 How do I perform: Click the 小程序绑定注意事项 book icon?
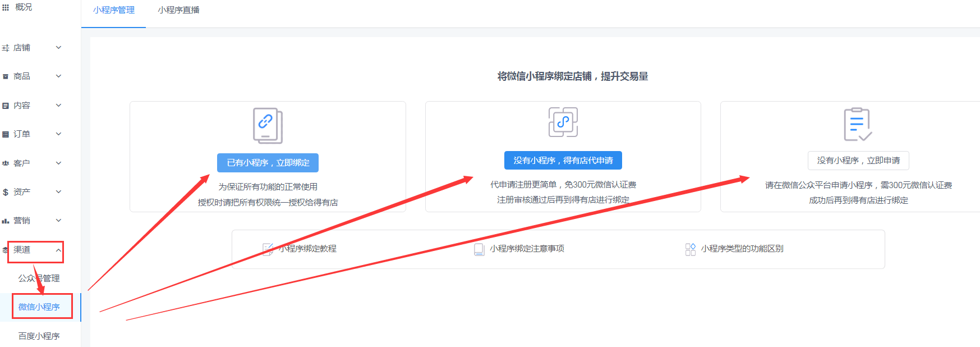[479, 249]
